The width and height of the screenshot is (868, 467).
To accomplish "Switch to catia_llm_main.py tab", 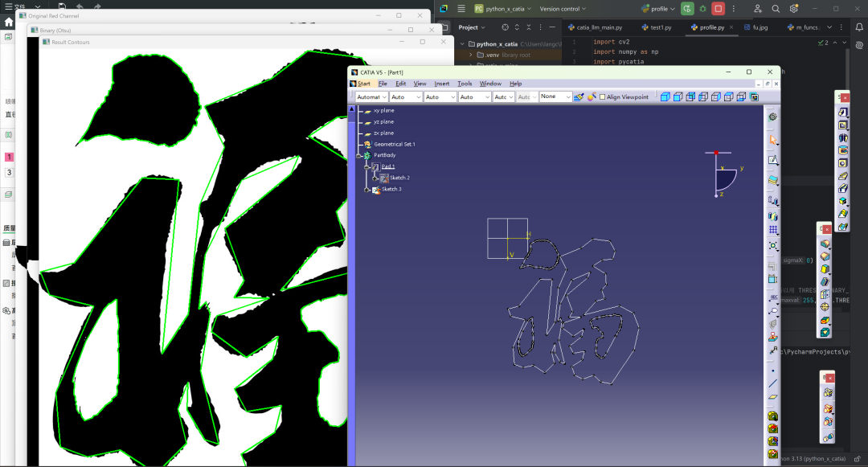I will tap(595, 27).
